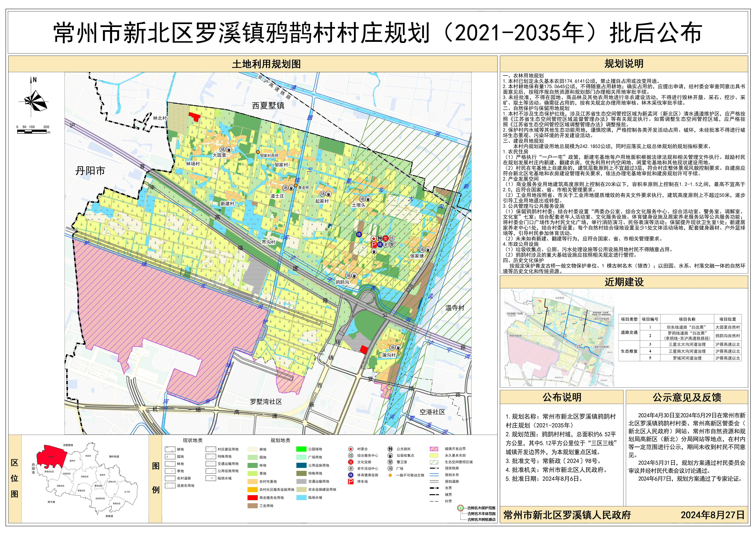Click the 界沟村 village label

[x=268, y=242]
